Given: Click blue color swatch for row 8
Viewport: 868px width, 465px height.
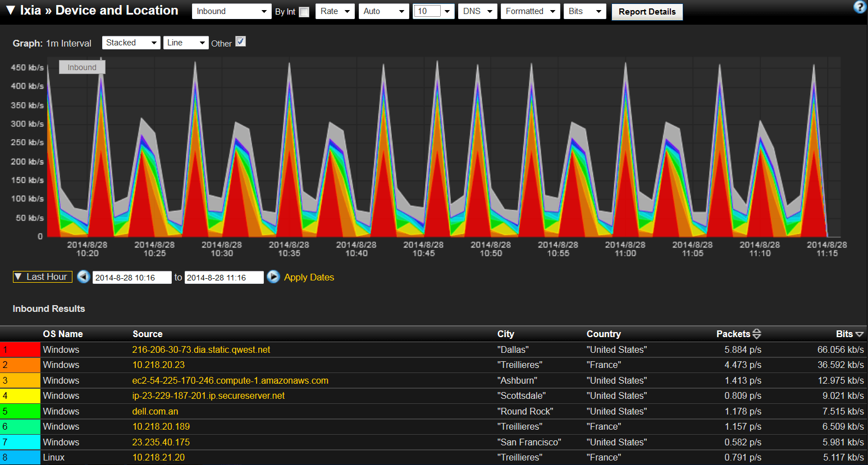Looking at the screenshot, I should 20,457.
